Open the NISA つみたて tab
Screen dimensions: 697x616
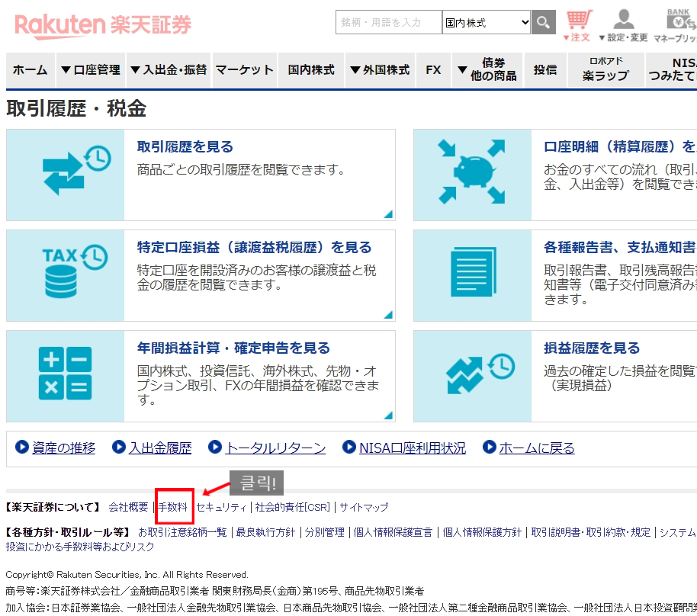(x=671, y=70)
